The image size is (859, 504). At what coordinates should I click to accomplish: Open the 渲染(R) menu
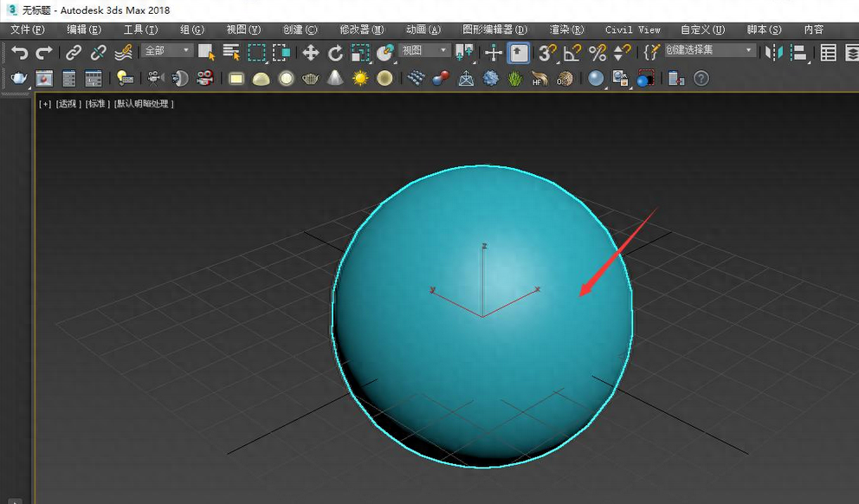[x=566, y=29]
